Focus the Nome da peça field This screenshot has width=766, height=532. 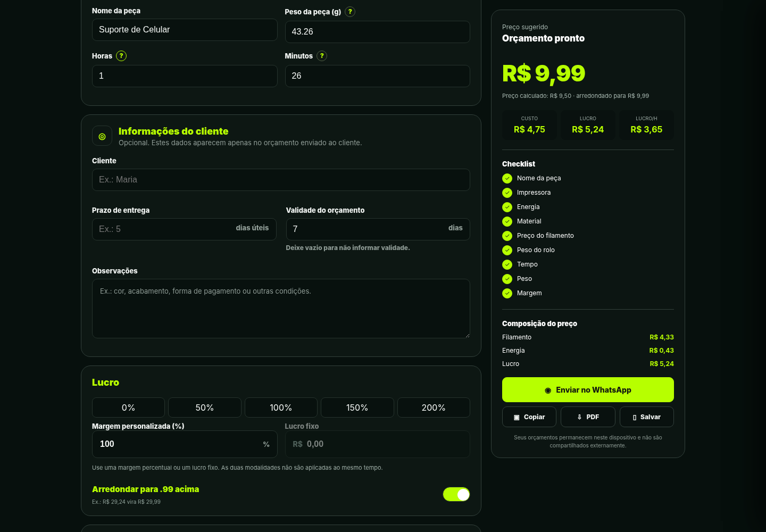click(185, 30)
